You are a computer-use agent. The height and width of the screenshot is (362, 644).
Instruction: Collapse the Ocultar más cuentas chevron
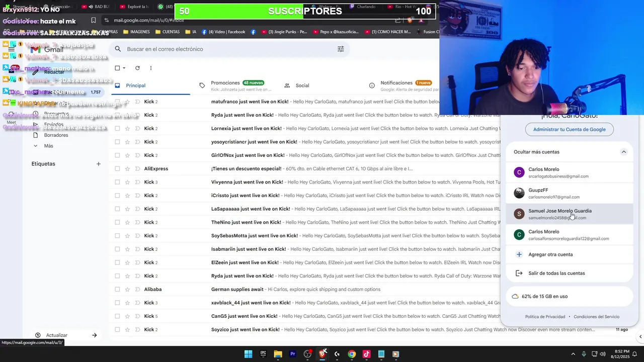(623, 152)
